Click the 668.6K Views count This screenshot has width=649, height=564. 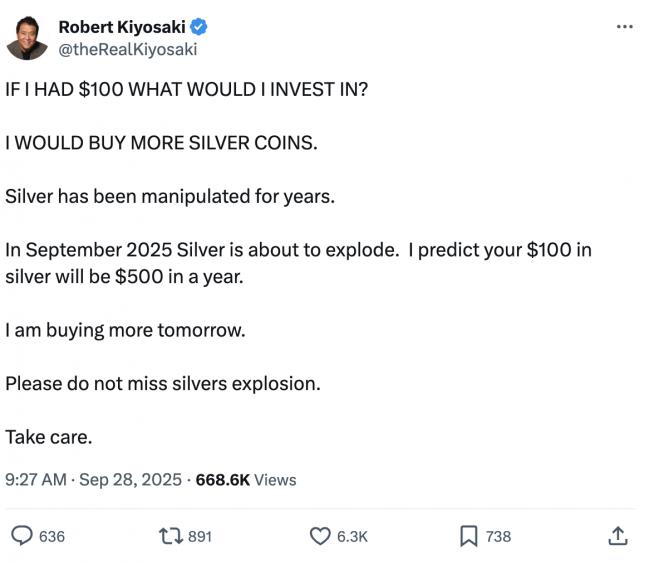(x=246, y=479)
